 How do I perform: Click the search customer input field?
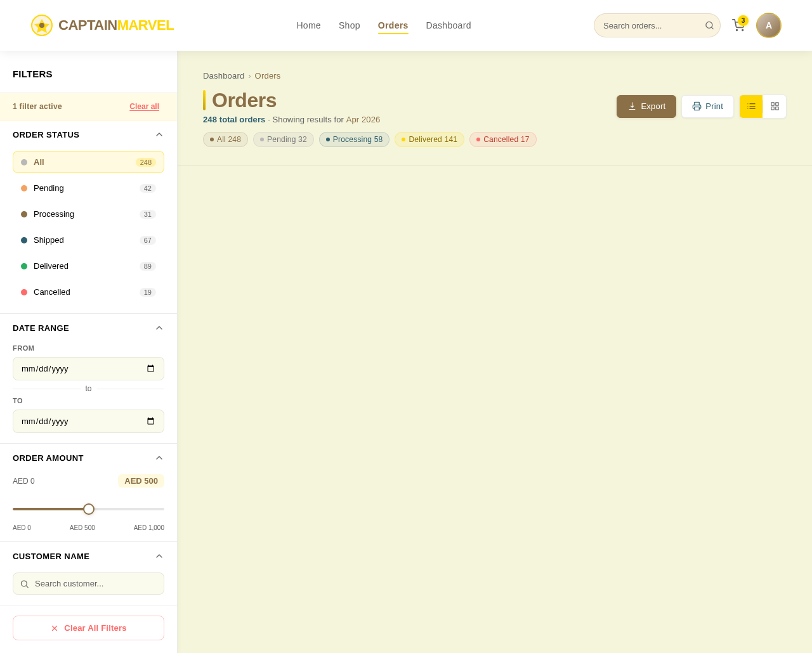click(88, 582)
